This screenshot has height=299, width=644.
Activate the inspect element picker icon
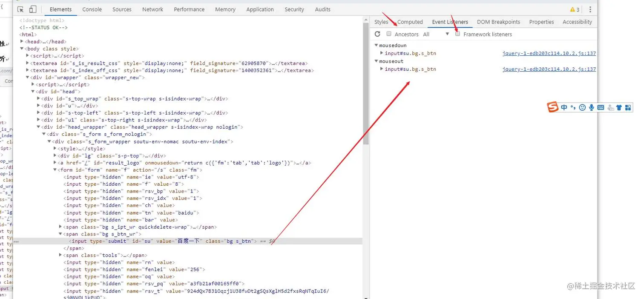(20, 9)
